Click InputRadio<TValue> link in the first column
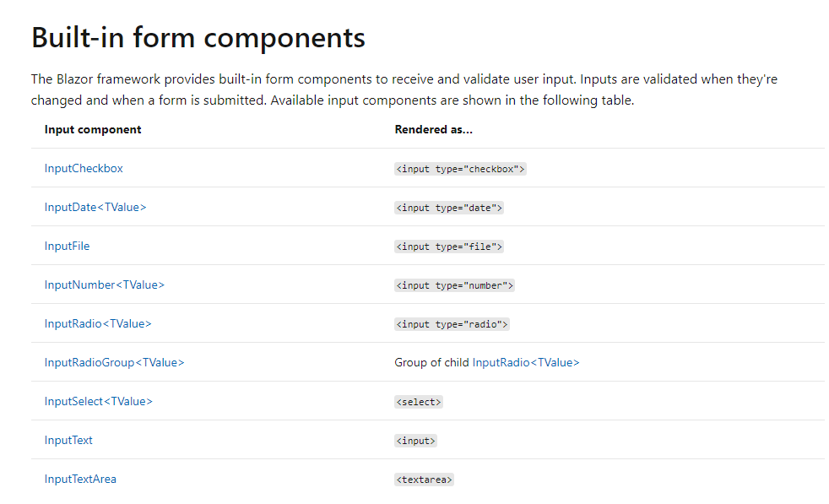829x504 pixels. pos(98,324)
